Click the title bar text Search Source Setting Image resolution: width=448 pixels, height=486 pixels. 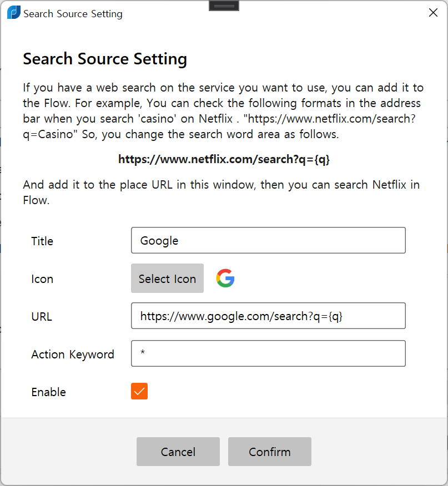tap(73, 14)
